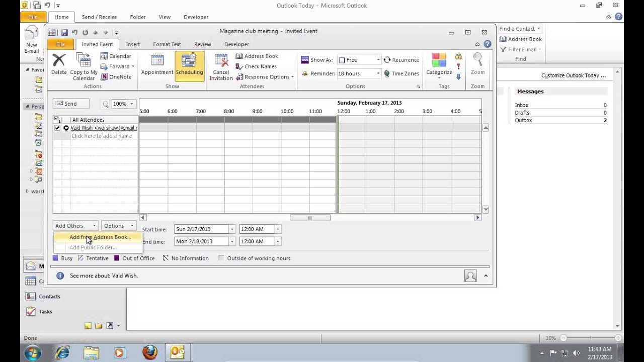Undo via quick access toolbar
This screenshot has width=644, height=362.
coord(75,32)
